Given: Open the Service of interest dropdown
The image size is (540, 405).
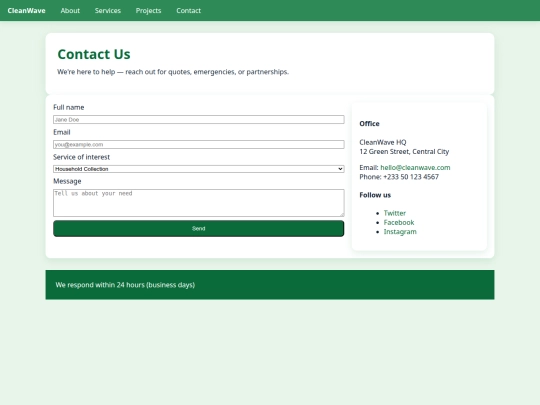Looking at the screenshot, I should click(x=199, y=169).
